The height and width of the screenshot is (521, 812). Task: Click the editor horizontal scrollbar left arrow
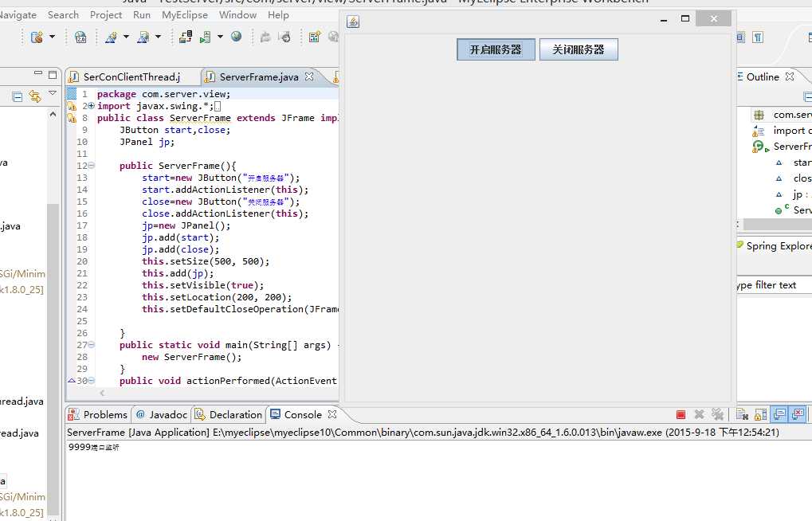(102, 393)
